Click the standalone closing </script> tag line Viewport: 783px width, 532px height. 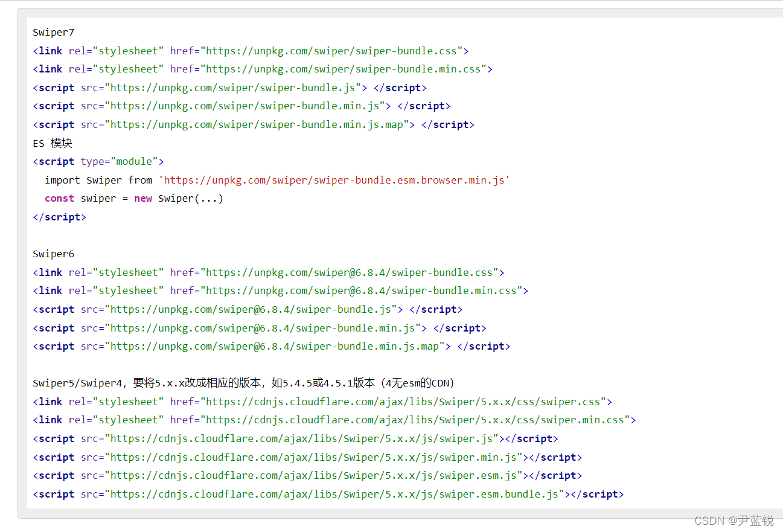coord(59,217)
